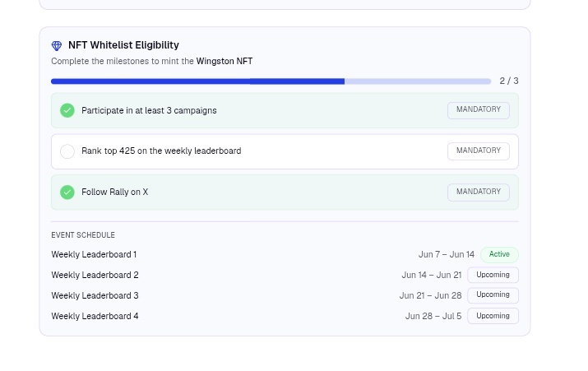Click Upcoming badge for Weekly Leaderboard 3
The width and height of the screenshot is (588, 371).
pos(493,295)
